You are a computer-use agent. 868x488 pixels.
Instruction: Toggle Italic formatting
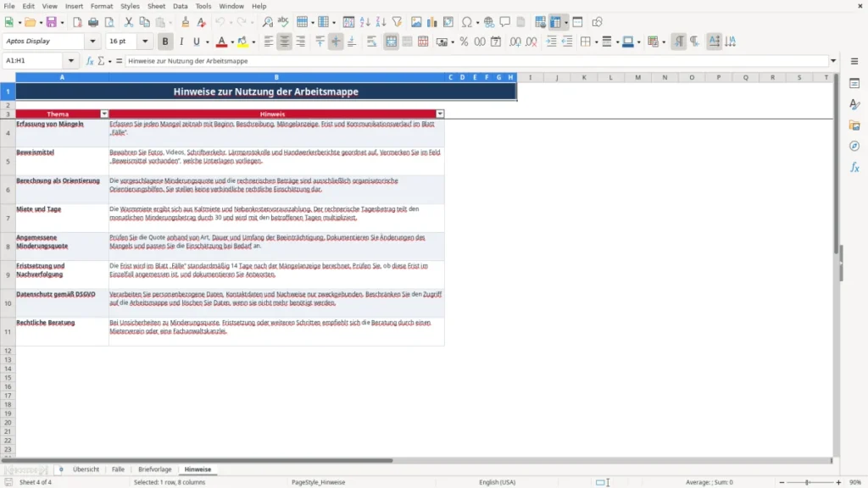pyautogui.click(x=181, y=42)
